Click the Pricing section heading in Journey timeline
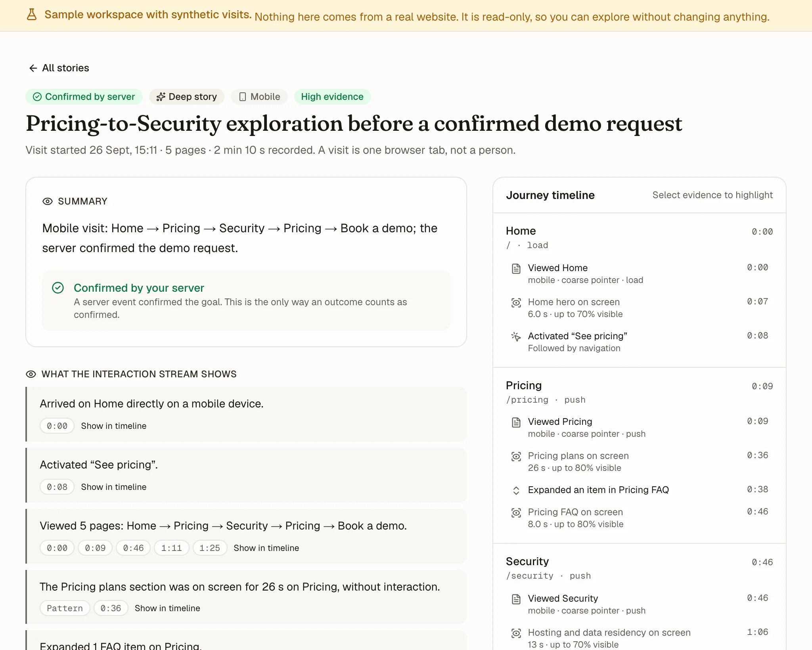Viewport: 812px width, 650px height. 524,385
